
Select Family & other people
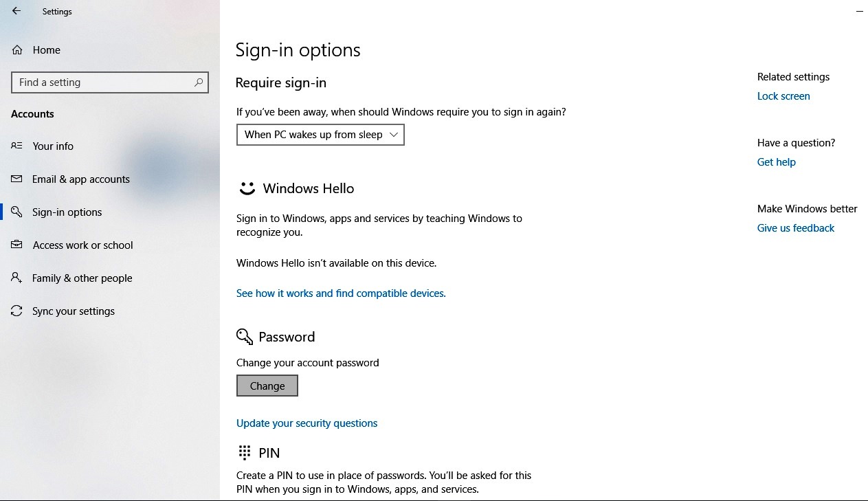[x=82, y=278]
